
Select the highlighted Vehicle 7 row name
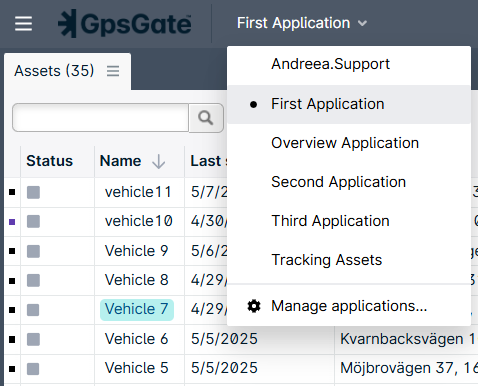137,309
